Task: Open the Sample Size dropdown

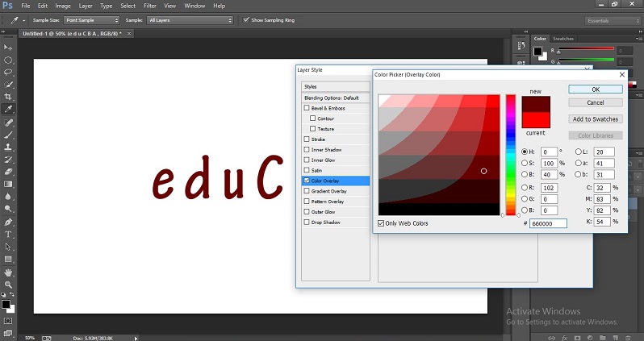Action: [91, 20]
